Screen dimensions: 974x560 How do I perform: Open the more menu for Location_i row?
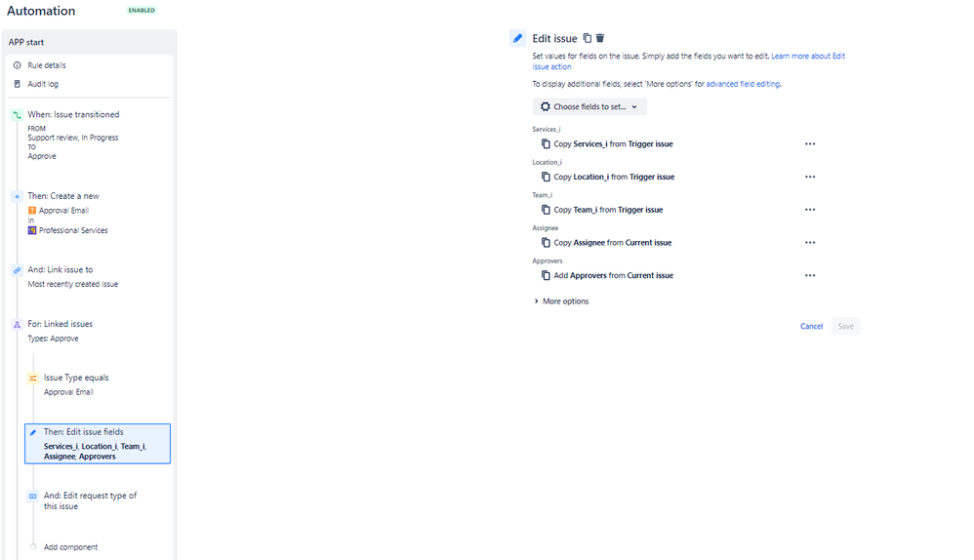pos(810,177)
